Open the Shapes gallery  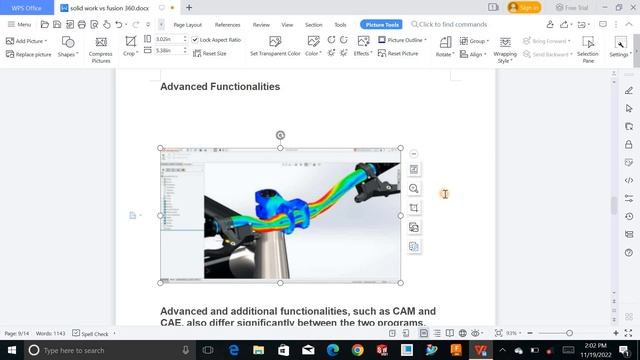pyautogui.click(x=68, y=47)
